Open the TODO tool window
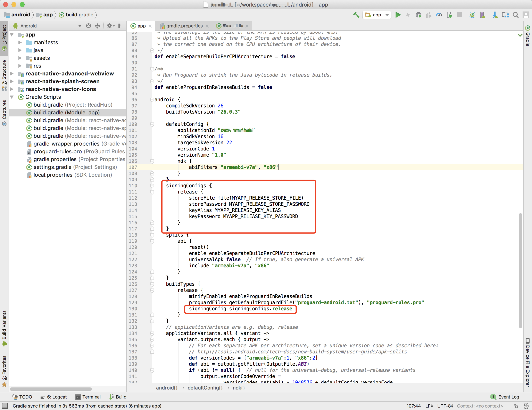The width and height of the screenshot is (532, 410). pyautogui.click(x=22, y=397)
